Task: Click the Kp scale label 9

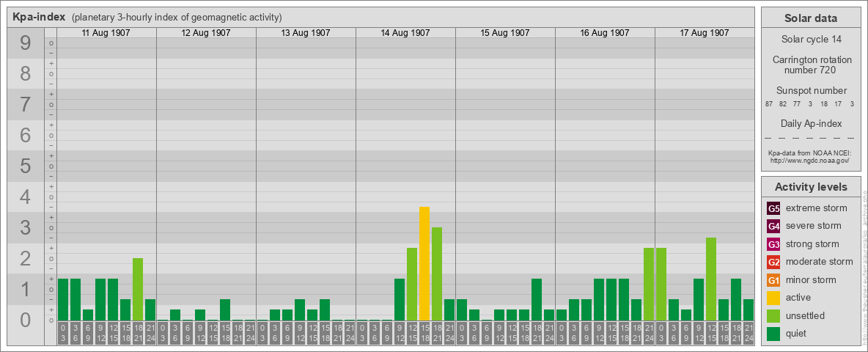Action: click(26, 43)
